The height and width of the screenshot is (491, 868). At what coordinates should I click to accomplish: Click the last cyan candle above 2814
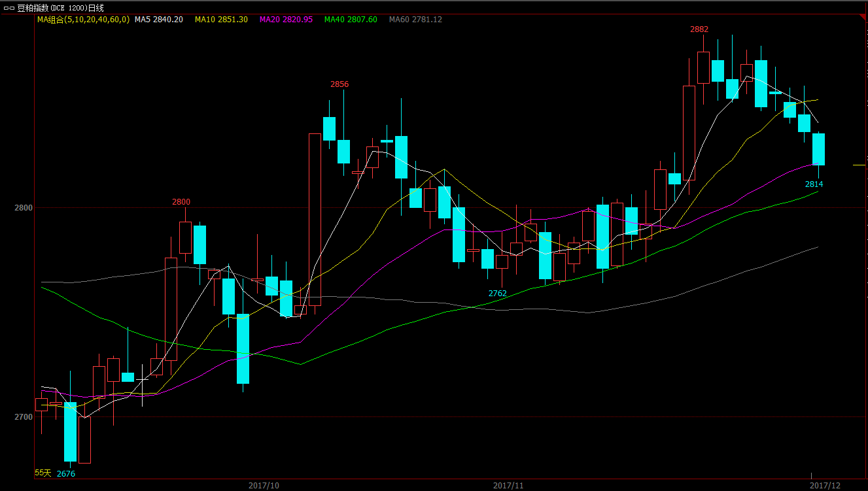[818, 149]
